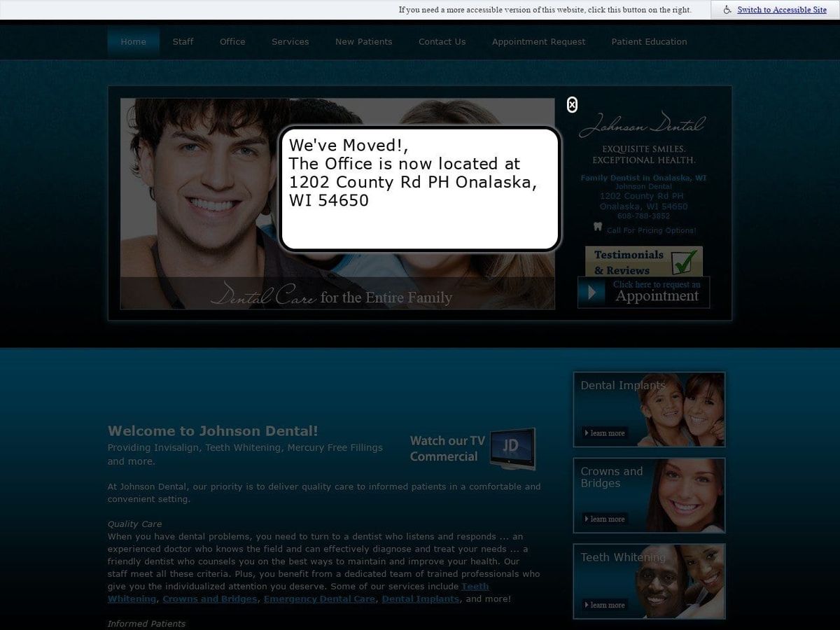
Task: Click learn more on Crowns and Bridges card
Action: click(605, 519)
